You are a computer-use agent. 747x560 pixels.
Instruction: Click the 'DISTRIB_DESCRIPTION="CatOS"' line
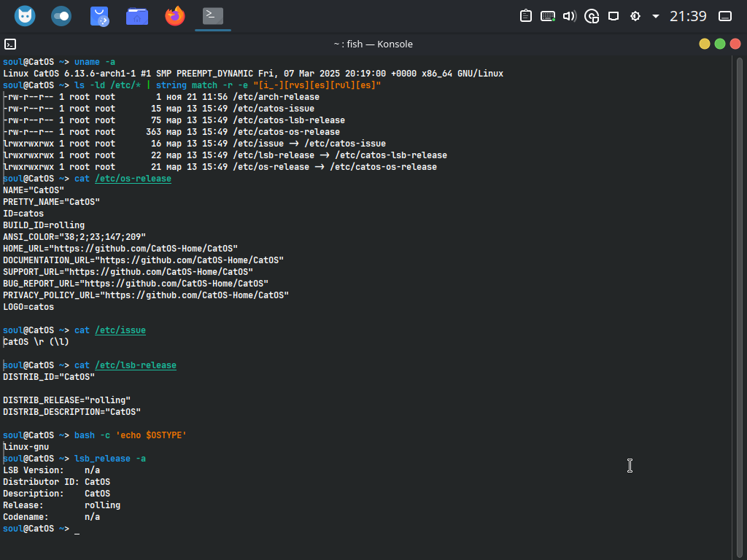tap(72, 412)
